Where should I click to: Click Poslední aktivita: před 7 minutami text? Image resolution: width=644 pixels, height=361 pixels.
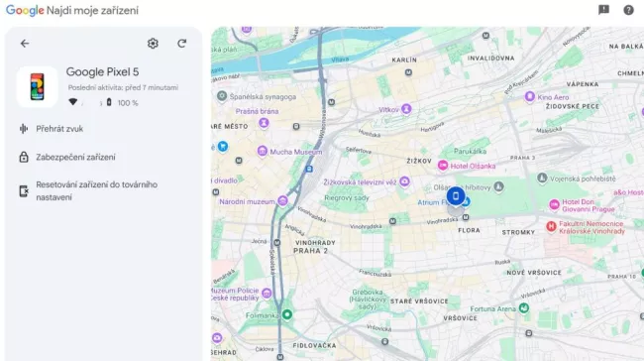point(123,87)
